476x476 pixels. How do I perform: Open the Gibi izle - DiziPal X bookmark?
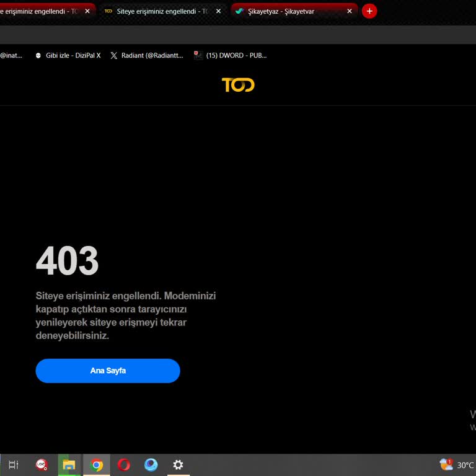point(68,56)
